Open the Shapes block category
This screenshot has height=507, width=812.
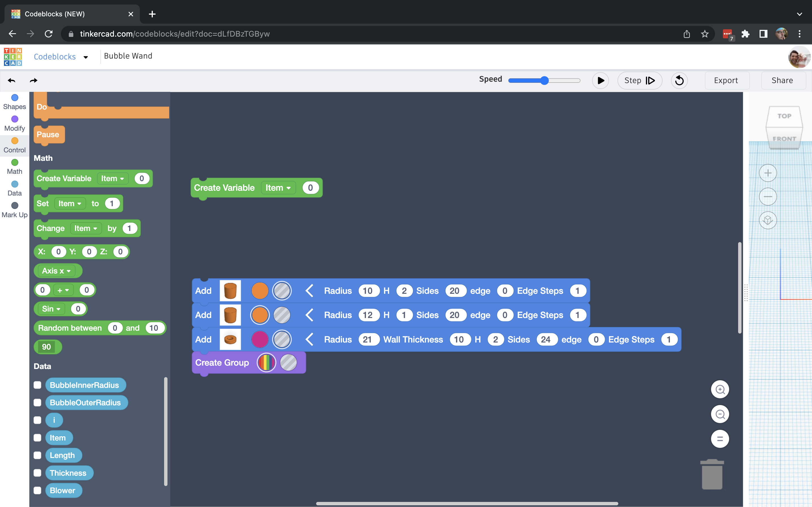[x=14, y=102]
